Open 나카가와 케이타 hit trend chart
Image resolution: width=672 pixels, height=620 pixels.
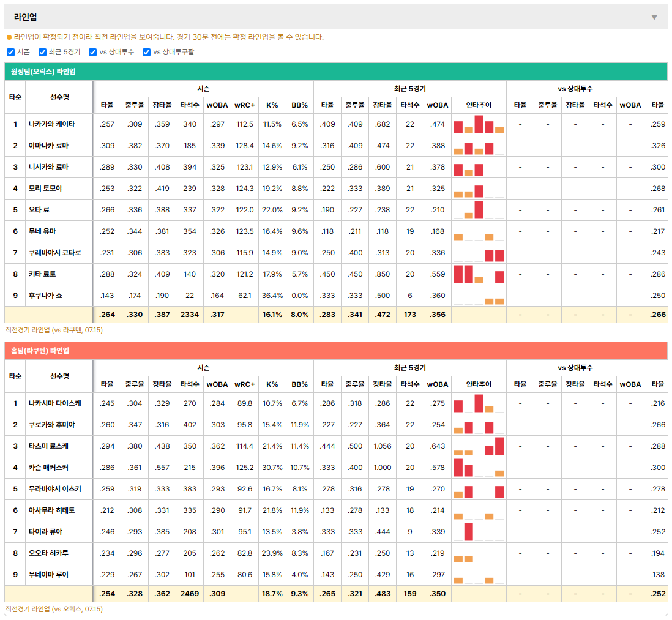tap(479, 124)
